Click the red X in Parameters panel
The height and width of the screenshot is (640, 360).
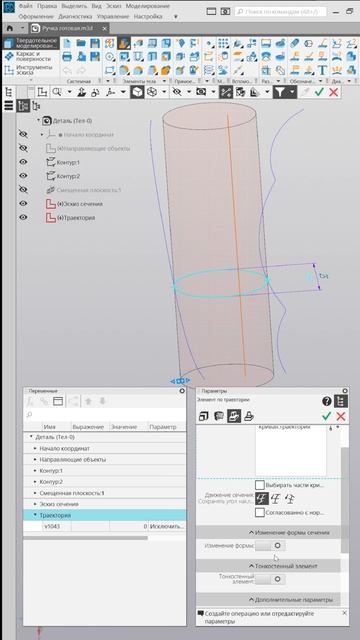point(340,416)
